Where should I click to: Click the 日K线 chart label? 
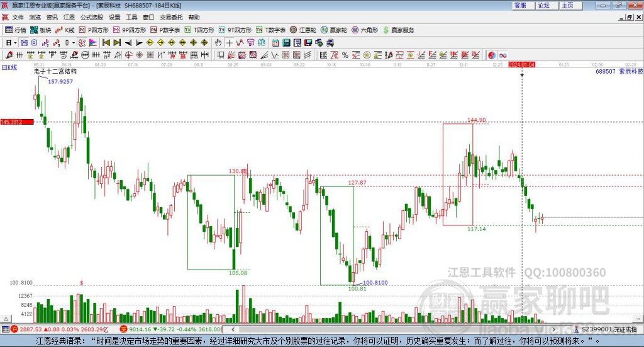tap(9, 67)
